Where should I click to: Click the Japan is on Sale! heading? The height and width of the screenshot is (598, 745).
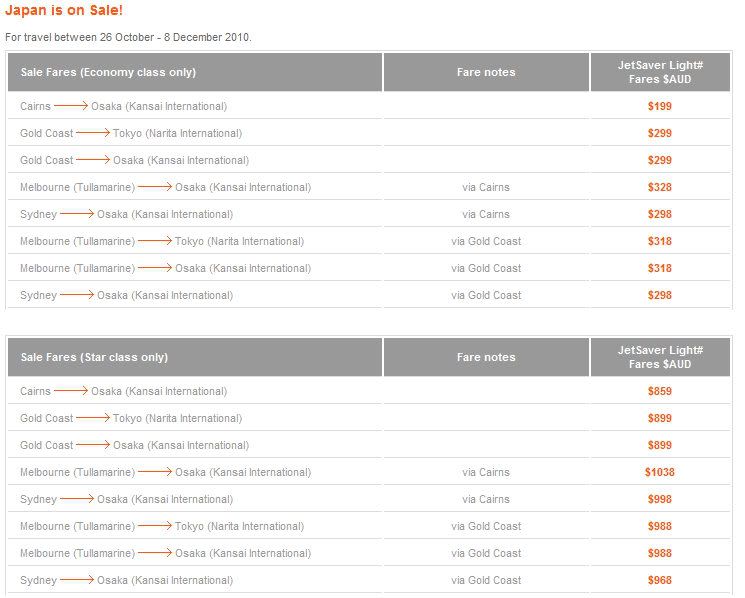(x=64, y=10)
